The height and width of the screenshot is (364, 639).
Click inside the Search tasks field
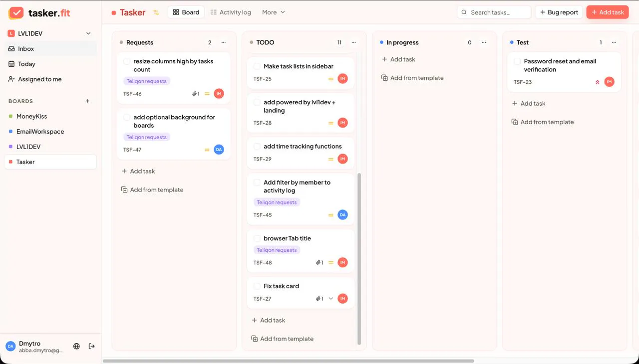[494, 12]
